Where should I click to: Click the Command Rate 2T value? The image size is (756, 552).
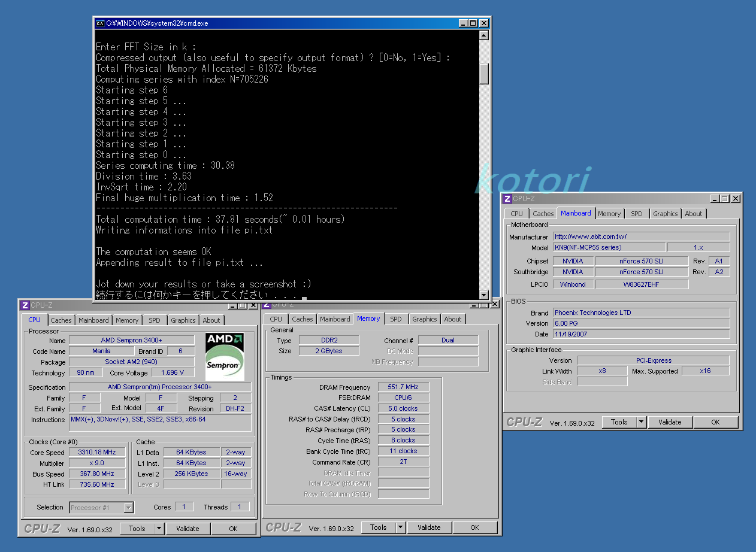pyautogui.click(x=403, y=462)
